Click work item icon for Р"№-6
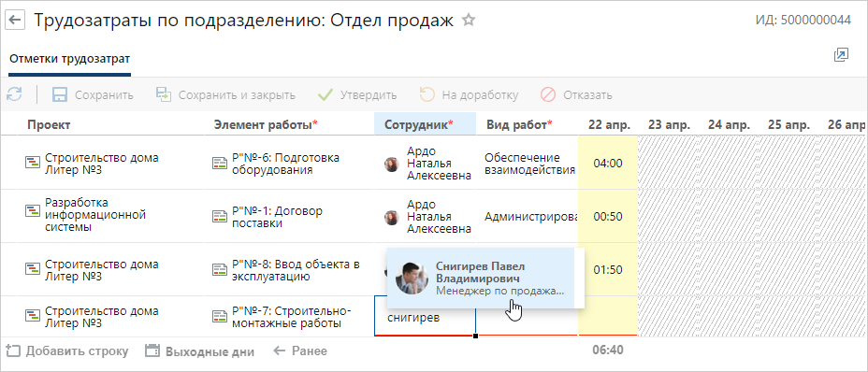This screenshot has width=868, height=372. point(221,164)
